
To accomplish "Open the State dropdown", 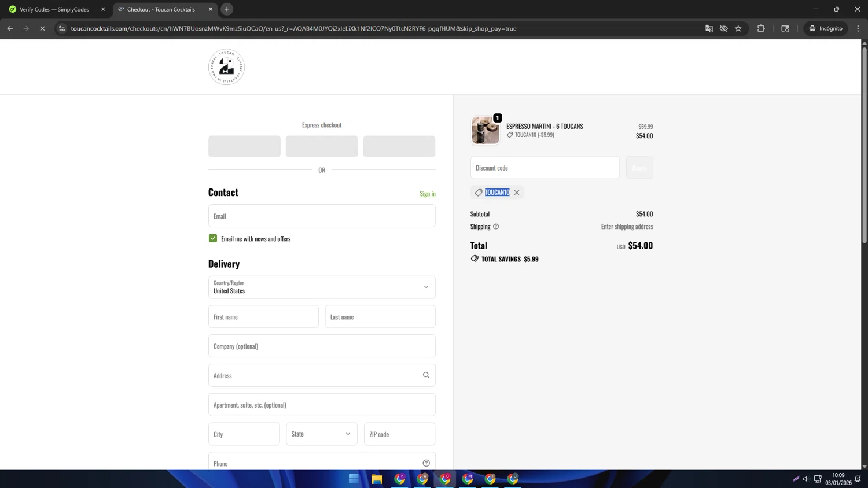I will tap(322, 434).
